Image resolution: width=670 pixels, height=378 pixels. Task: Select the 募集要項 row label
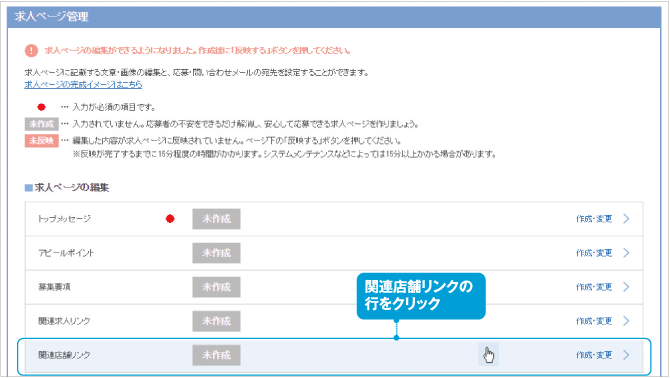(x=54, y=287)
